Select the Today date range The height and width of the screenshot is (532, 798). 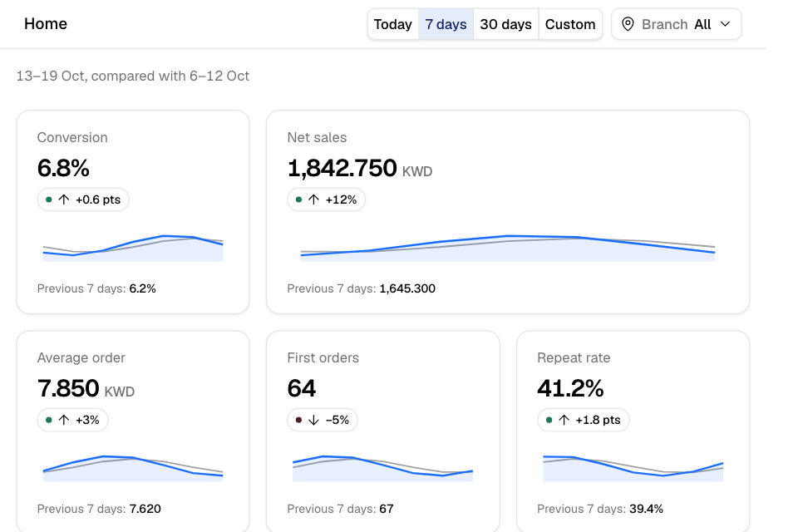pyautogui.click(x=393, y=24)
